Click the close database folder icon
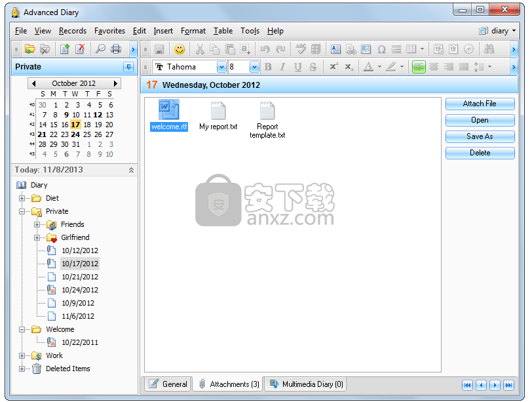Screen dimensions: 532x402 point(45,49)
